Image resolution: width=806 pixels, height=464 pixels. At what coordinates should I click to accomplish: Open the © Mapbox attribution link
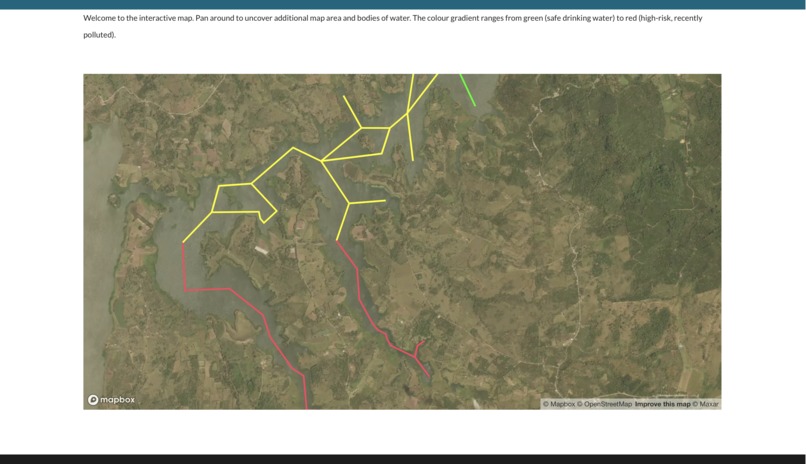coord(559,404)
